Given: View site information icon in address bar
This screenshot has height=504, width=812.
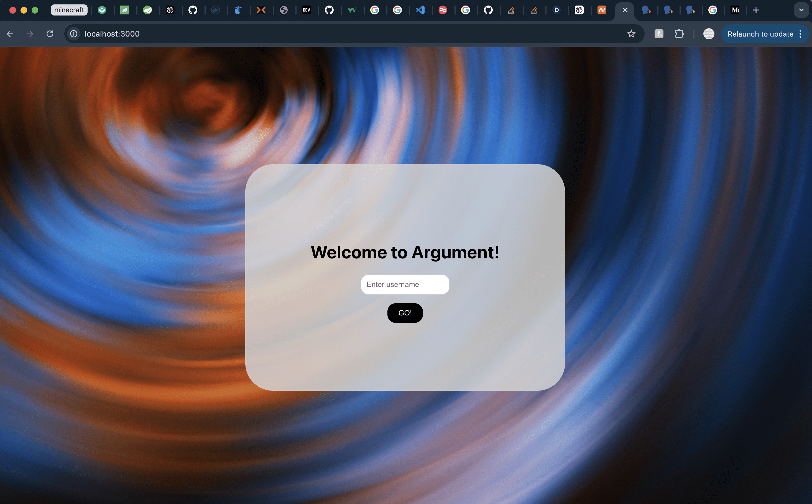Looking at the screenshot, I should (x=74, y=34).
